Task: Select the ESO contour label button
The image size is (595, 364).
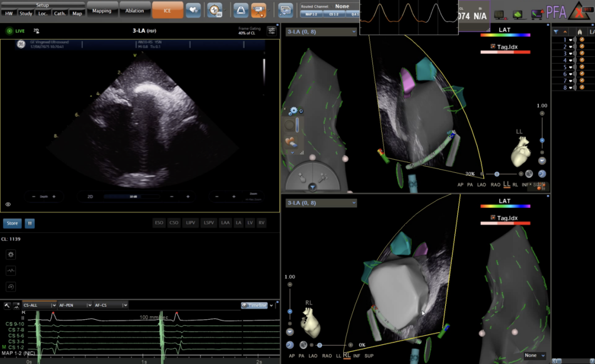Action: point(159,223)
